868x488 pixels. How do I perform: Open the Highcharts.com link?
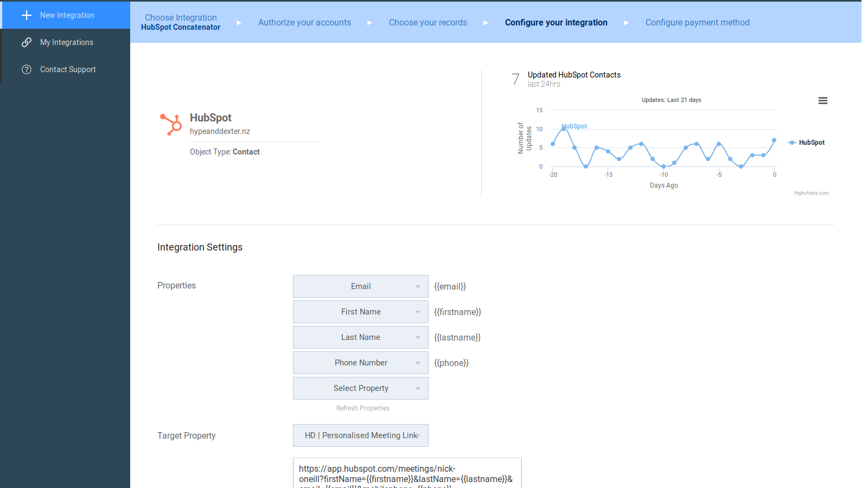(811, 192)
